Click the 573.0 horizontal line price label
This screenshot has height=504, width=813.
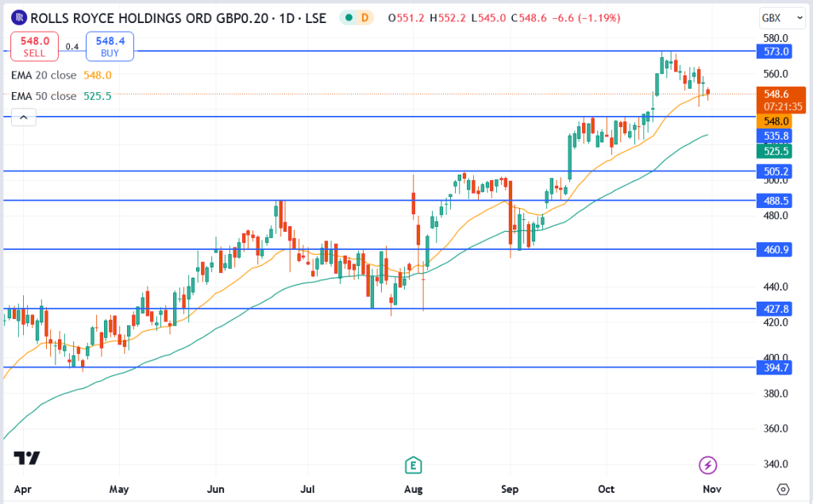(775, 52)
